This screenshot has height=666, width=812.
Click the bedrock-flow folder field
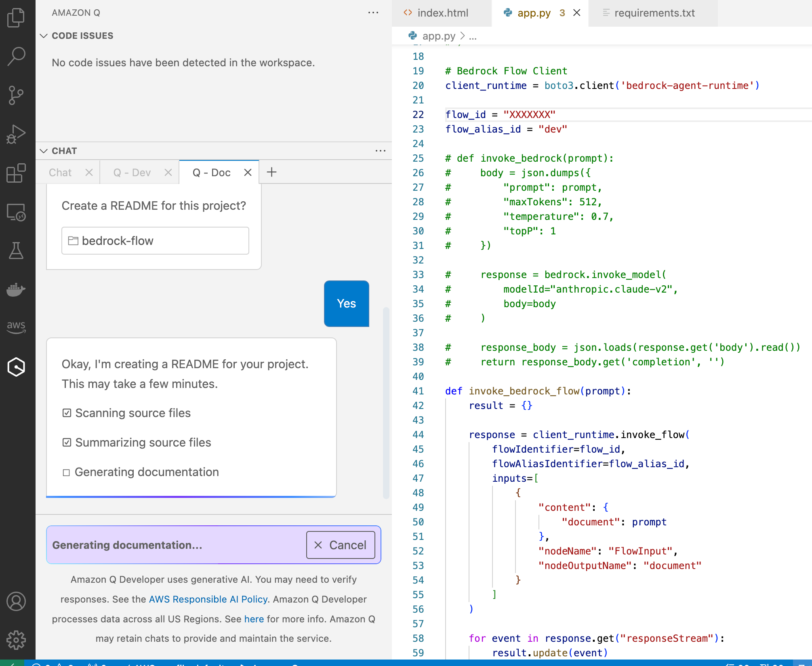click(155, 240)
